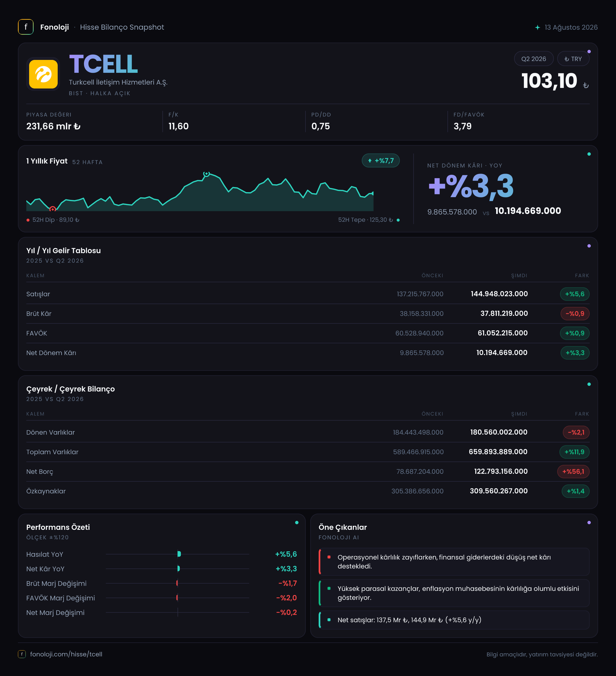Click the 'Yüksek parasal kazançlar' highlight card

point(454,593)
